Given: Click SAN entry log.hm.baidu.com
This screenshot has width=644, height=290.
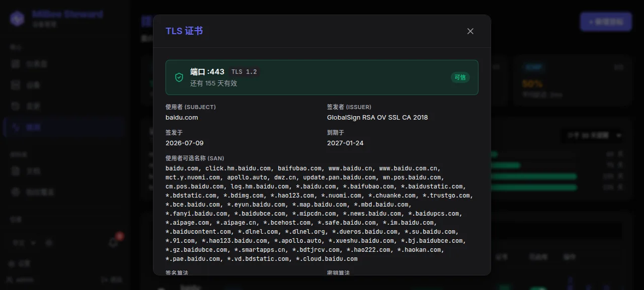Looking at the screenshot, I should [260, 186].
